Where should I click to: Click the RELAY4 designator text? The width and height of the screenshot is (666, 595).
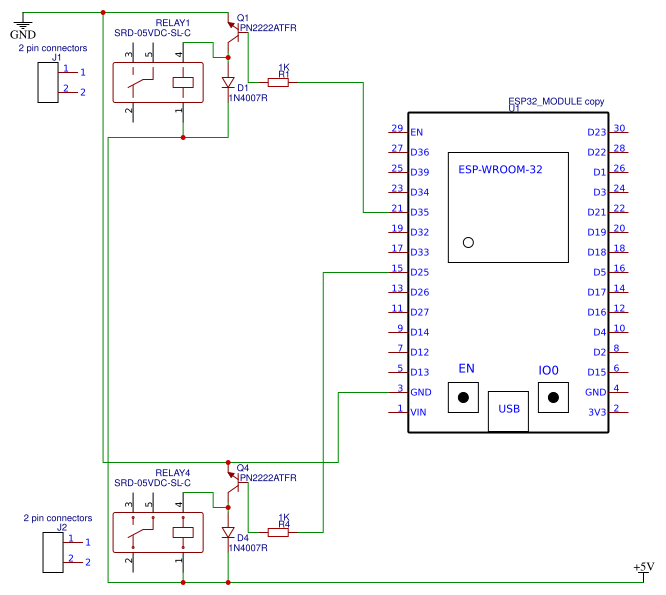coord(173,473)
